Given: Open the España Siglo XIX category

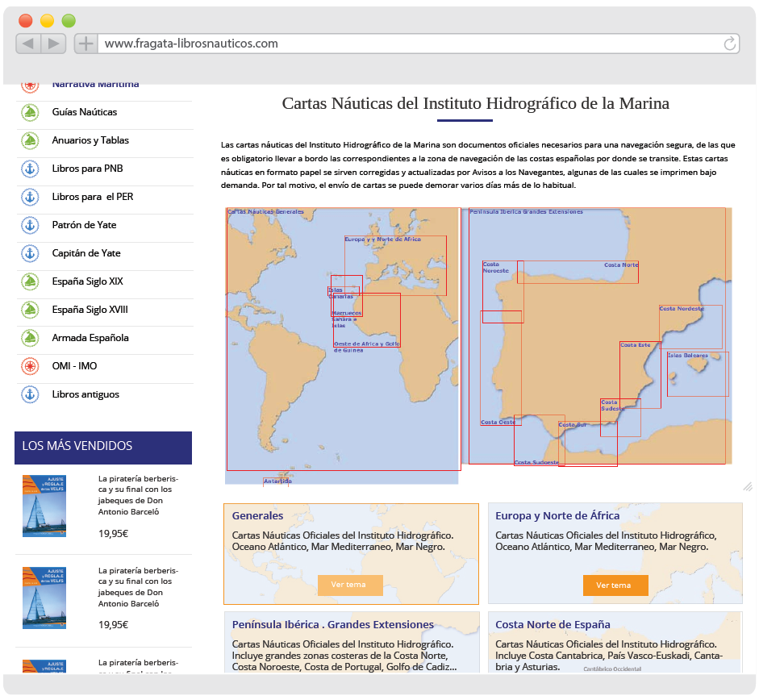Looking at the screenshot, I should 88,281.
